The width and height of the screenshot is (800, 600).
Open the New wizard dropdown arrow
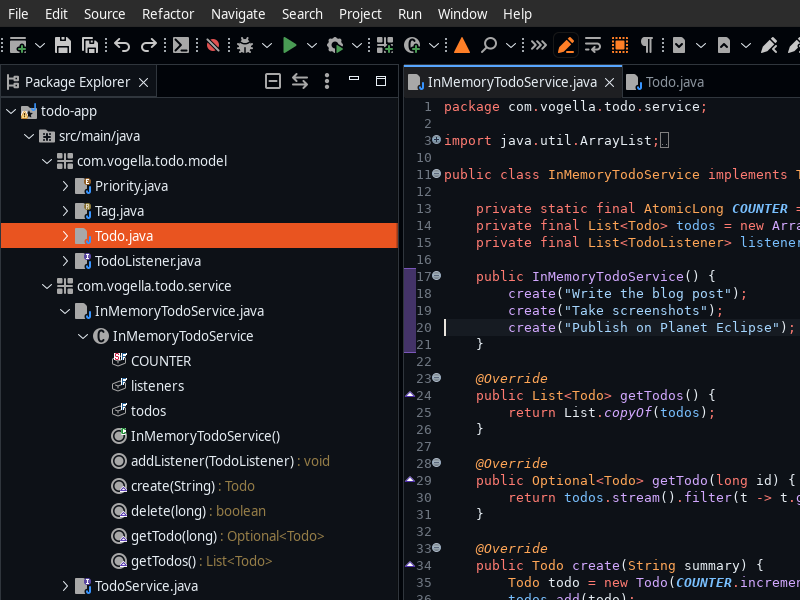(x=40, y=45)
